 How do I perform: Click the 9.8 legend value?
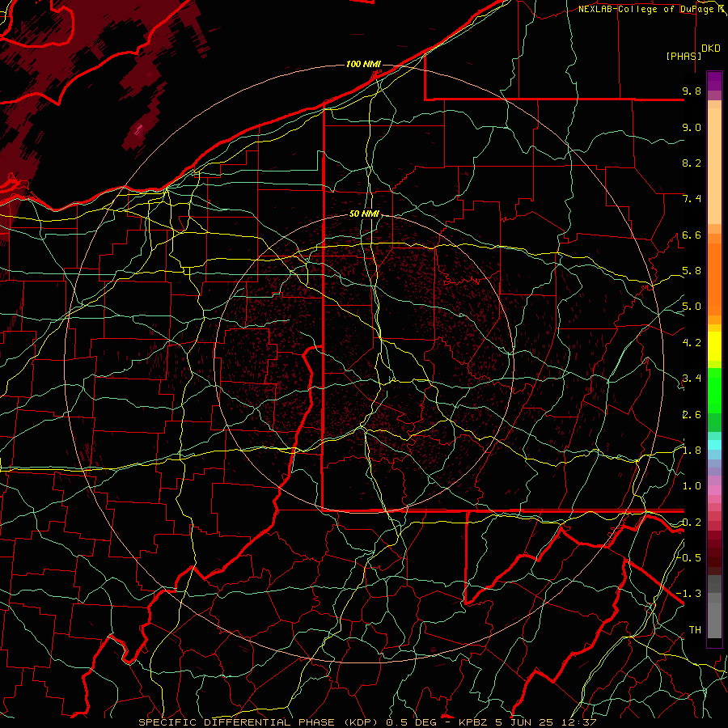(692, 91)
